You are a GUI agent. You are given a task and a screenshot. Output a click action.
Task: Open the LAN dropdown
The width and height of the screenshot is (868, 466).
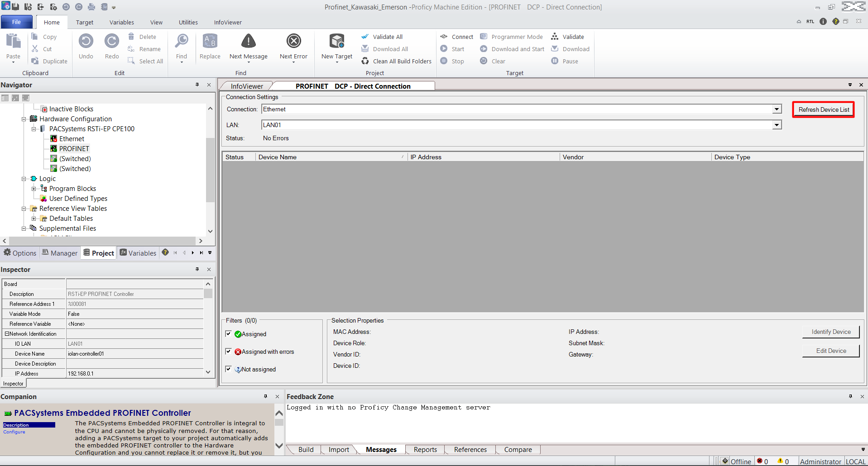click(x=777, y=125)
